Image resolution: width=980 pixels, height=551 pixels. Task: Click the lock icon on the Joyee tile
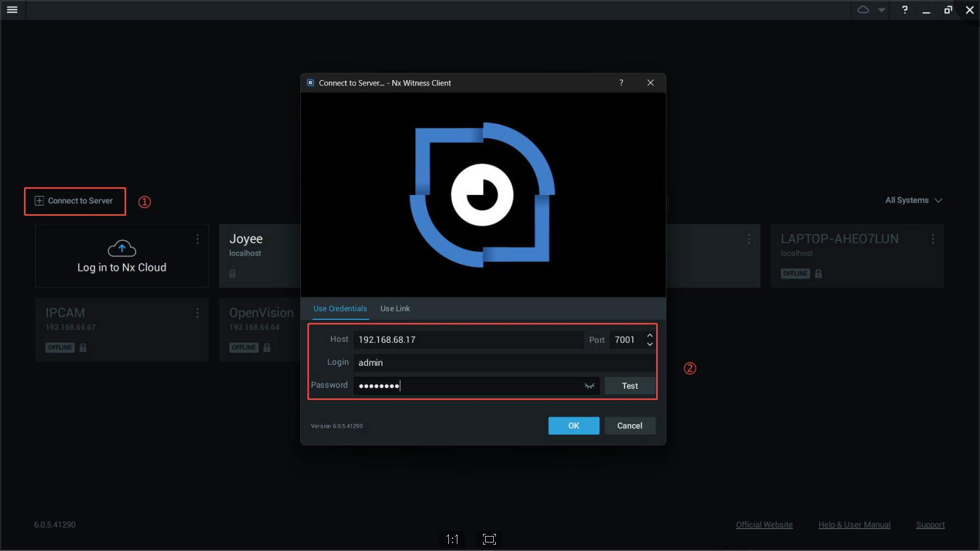[232, 274]
